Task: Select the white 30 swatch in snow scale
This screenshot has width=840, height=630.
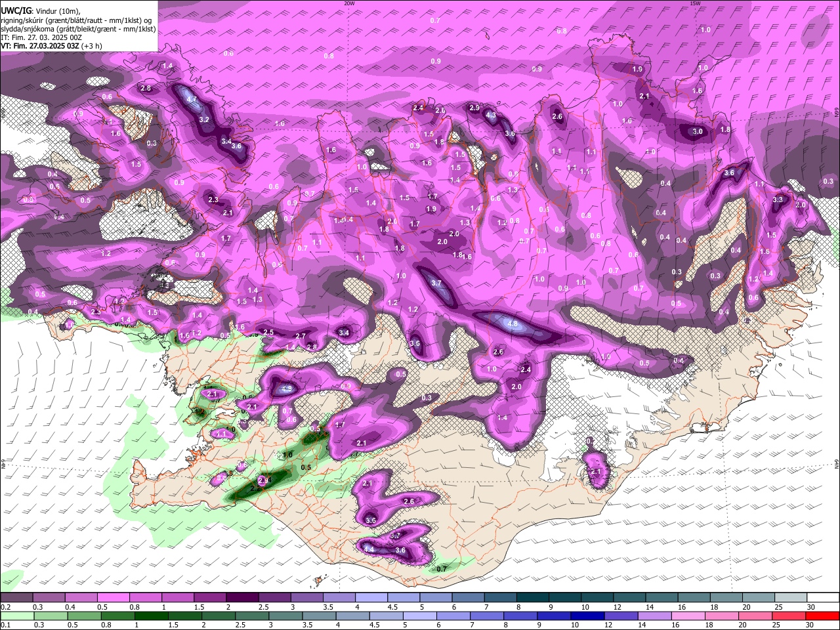Action: pos(824,598)
